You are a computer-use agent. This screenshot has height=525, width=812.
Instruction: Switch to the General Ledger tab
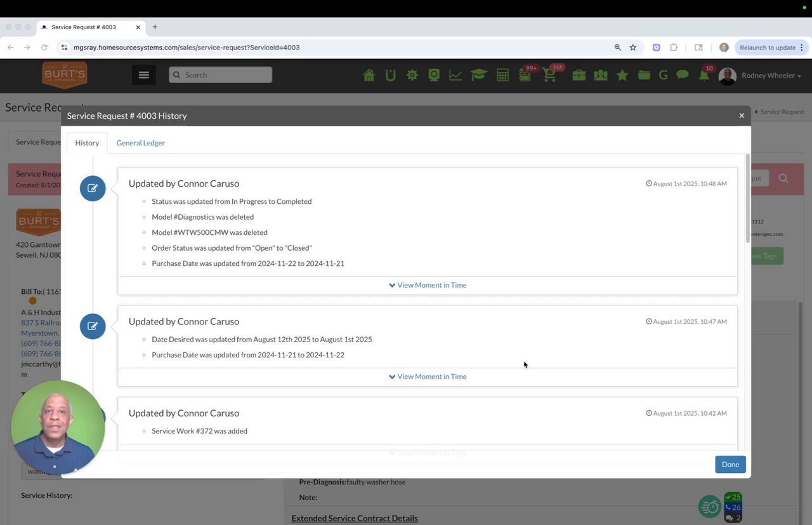pos(140,143)
